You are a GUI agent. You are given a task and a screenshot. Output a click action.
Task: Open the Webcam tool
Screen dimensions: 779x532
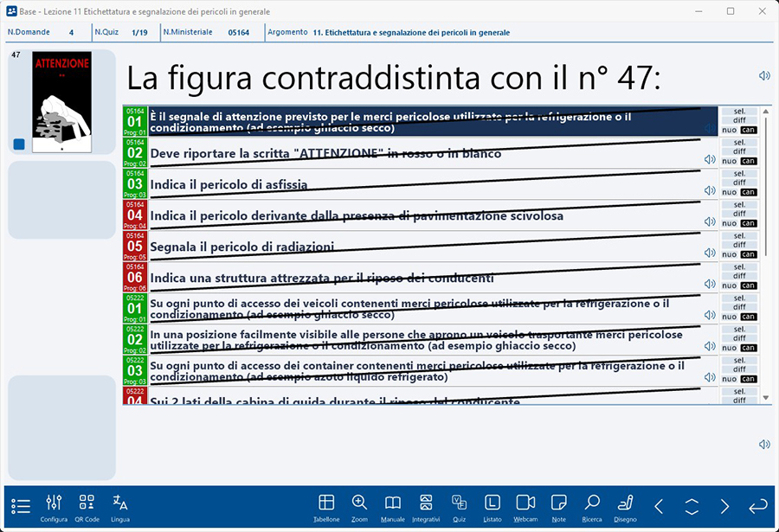click(525, 507)
